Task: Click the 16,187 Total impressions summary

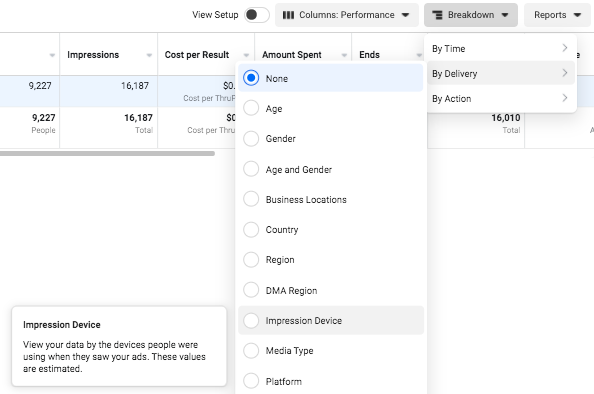Action: coord(138,118)
